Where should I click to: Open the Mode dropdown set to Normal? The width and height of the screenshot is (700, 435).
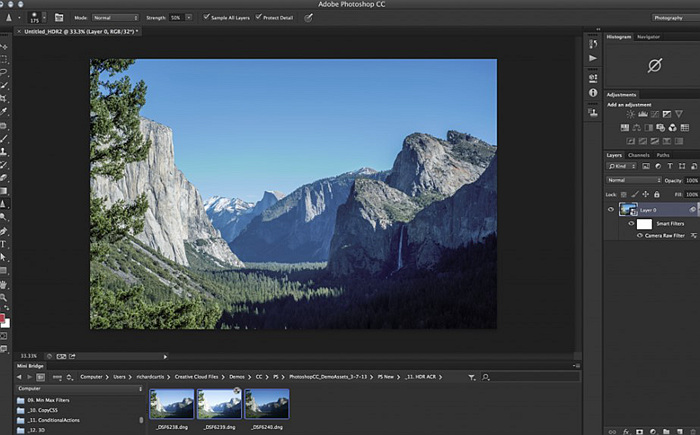click(115, 18)
